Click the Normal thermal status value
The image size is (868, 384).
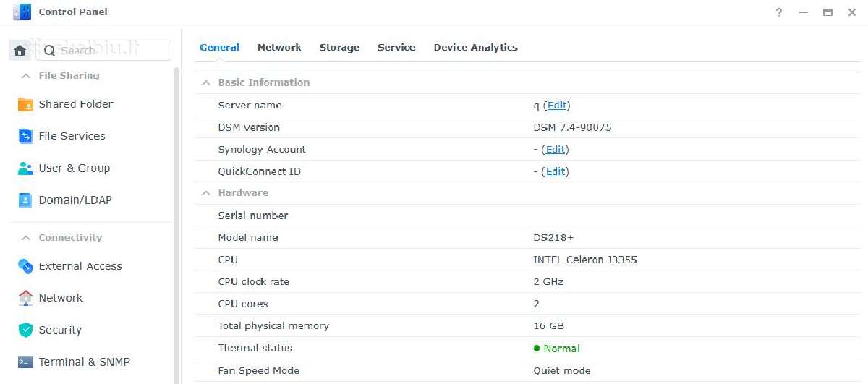coord(561,349)
